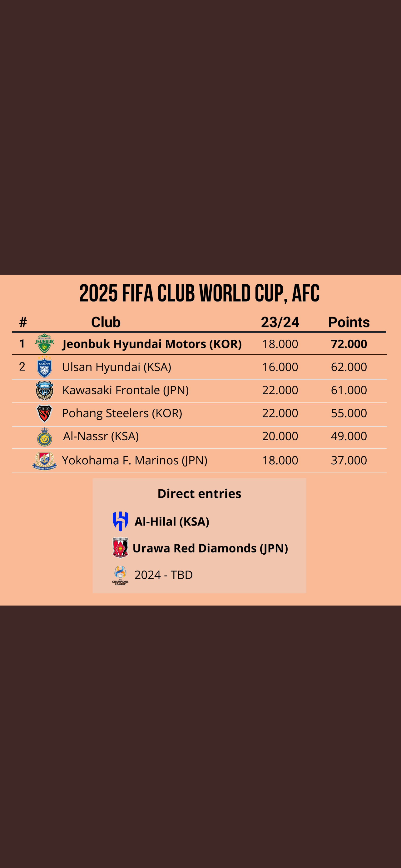Image resolution: width=401 pixels, height=868 pixels.
Task: Select the "23/24" column header
Action: pos(280,322)
